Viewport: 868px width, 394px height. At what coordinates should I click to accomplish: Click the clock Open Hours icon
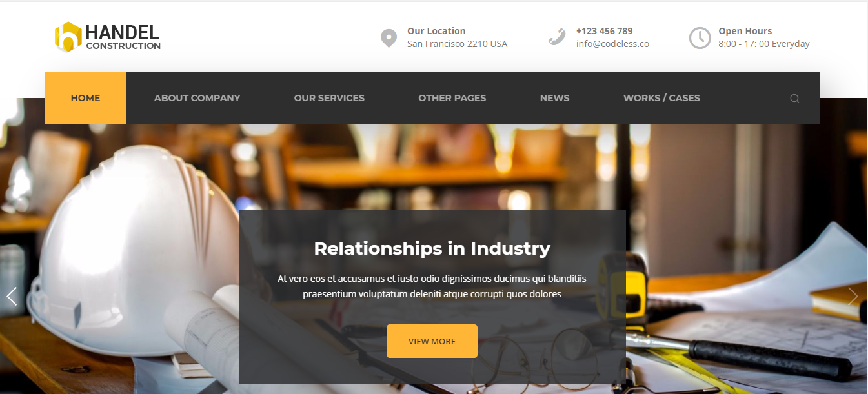point(700,38)
